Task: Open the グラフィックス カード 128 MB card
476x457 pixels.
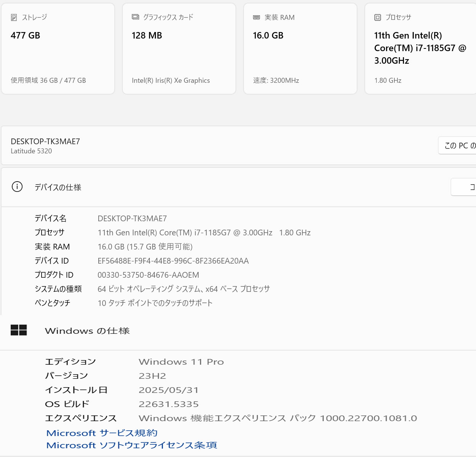Action: pyautogui.click(x=179, y=48)
